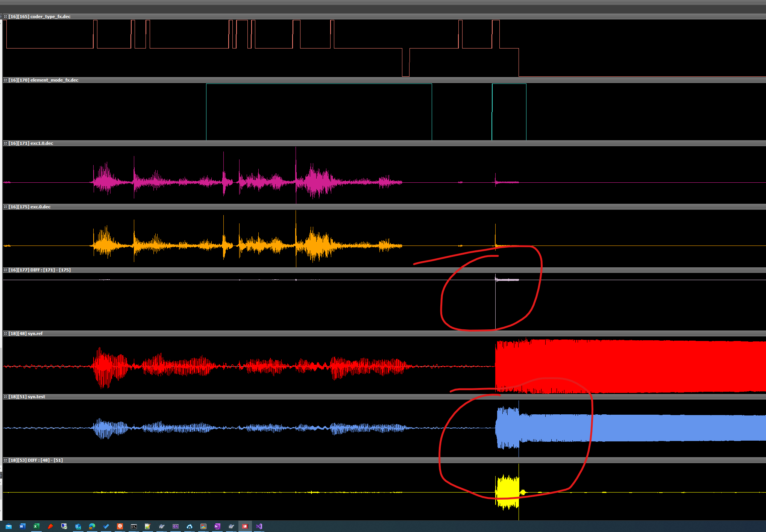Open the Notepad++ taskbar icon

[x=147, y=526]
